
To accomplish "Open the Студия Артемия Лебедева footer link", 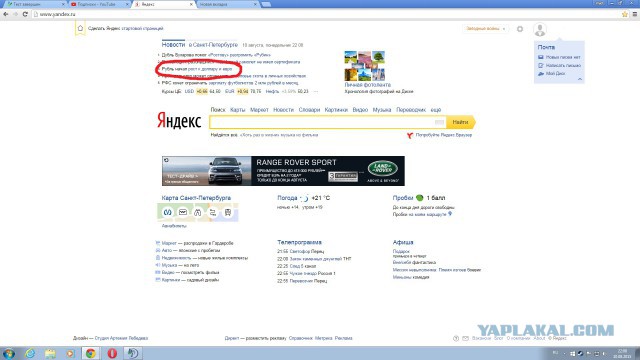I will pyautogui.click(x=121, y=338).
